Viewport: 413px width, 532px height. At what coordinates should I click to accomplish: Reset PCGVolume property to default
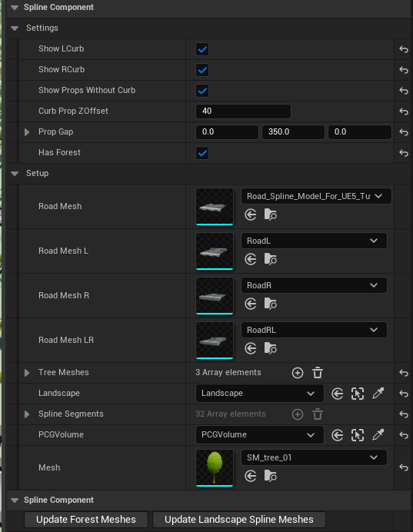[404, 435]
